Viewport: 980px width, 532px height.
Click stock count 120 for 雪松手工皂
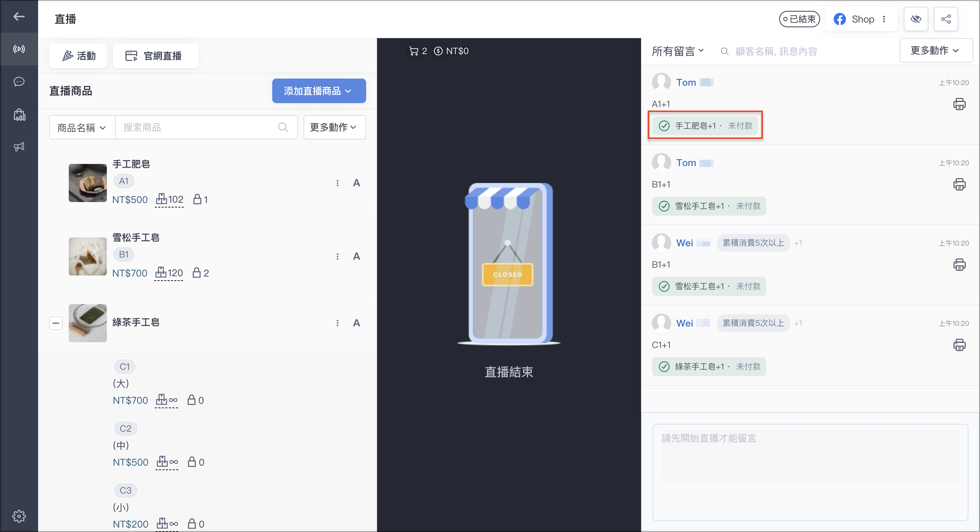pos(169,273)
